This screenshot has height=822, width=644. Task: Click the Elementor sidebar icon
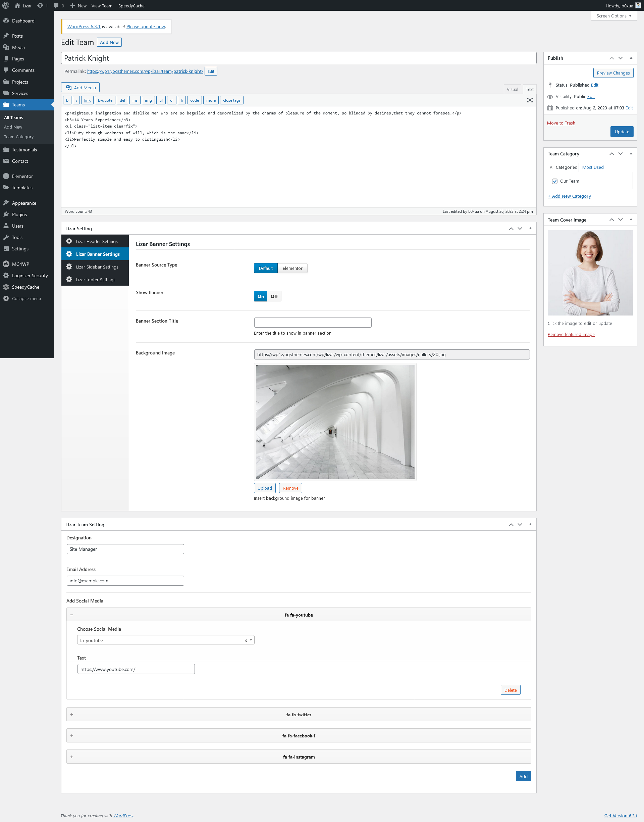pyautogui.click(x=6, y=176)
